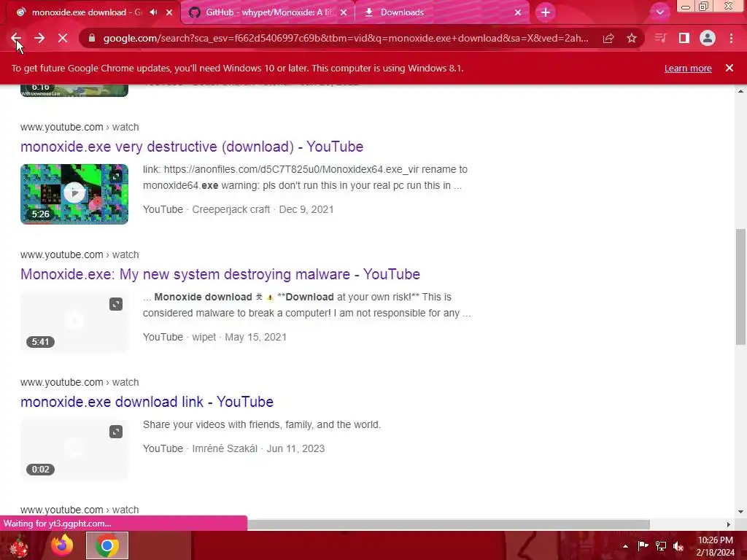Click the horizontal scrollbar thumb
The height and width of the screenshot is (560, 747).
[x=448, y=524]
